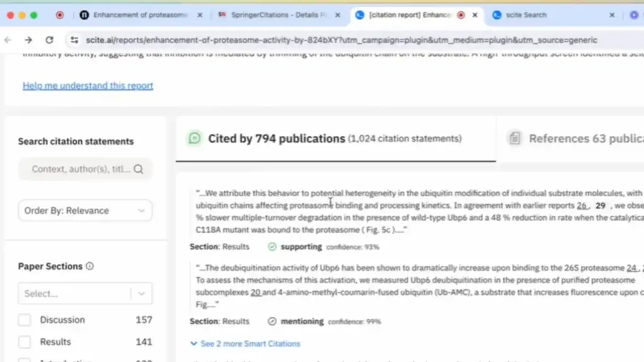Check the Results section checkbox
This screenshot has width=644, height=362.
pos(25,342)
